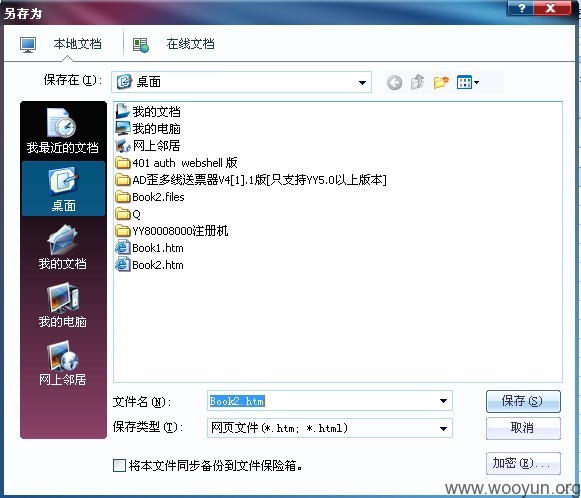581x498 pixels.
Task: Select the Q folder icon
Action: click(123, 214)
